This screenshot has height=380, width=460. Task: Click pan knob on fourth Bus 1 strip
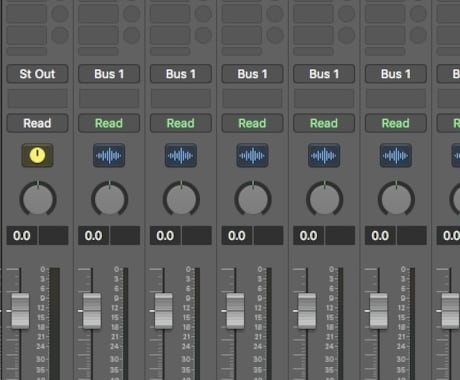[x=324, y=199]
